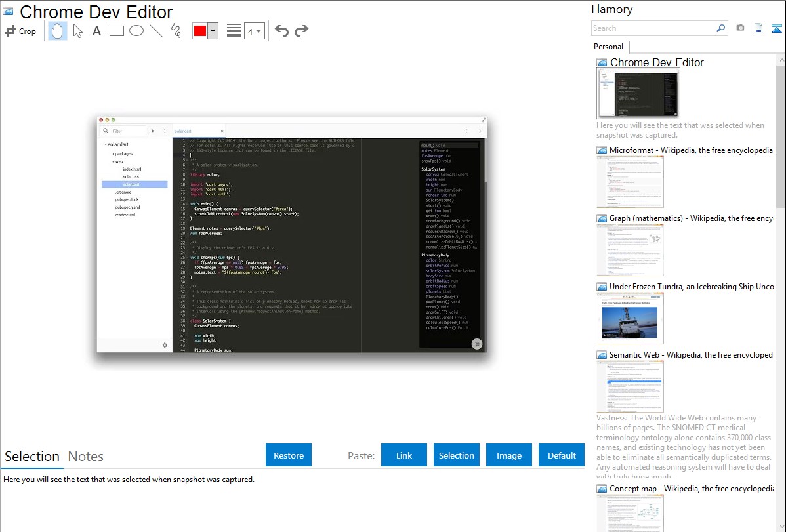Choose the text annotation tool

click(x=96, y=31)
